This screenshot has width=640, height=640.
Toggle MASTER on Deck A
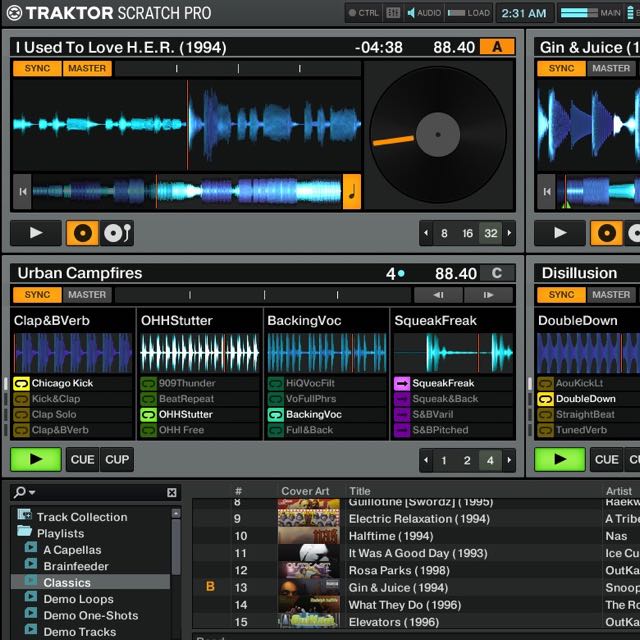click(87, 68)
